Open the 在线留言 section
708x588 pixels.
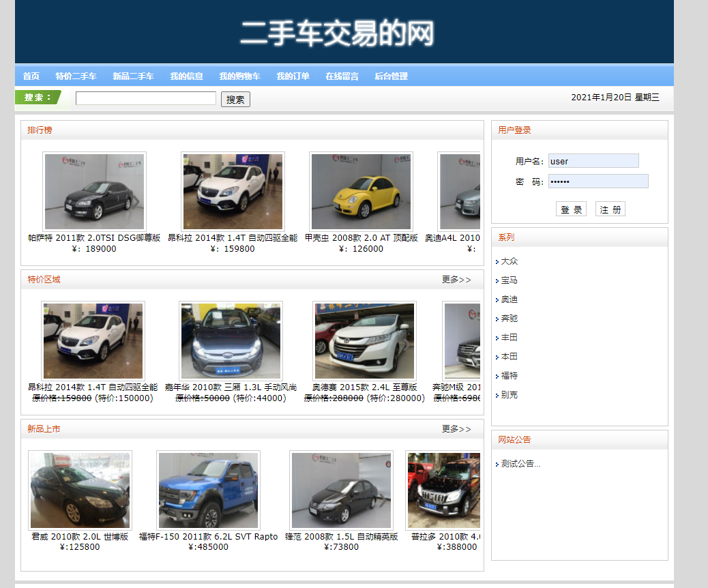(x=343, y=76)
